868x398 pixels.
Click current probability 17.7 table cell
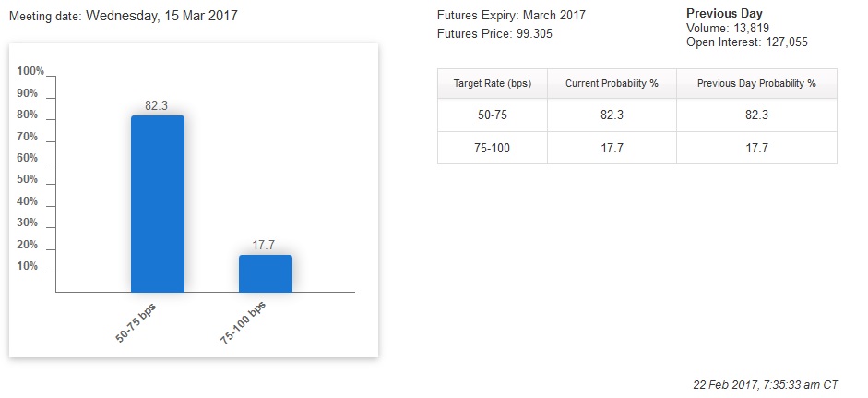coord(612,148)
